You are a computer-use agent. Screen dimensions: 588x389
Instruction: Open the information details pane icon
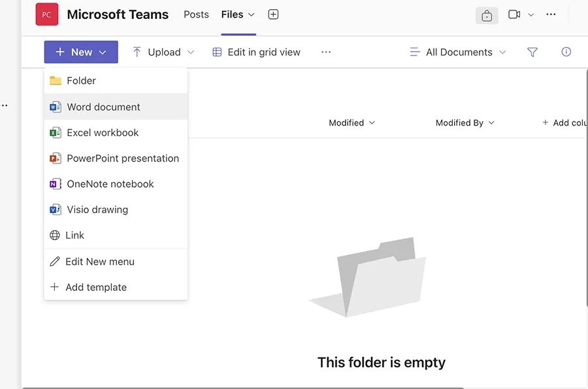click(x=566, y=52)
